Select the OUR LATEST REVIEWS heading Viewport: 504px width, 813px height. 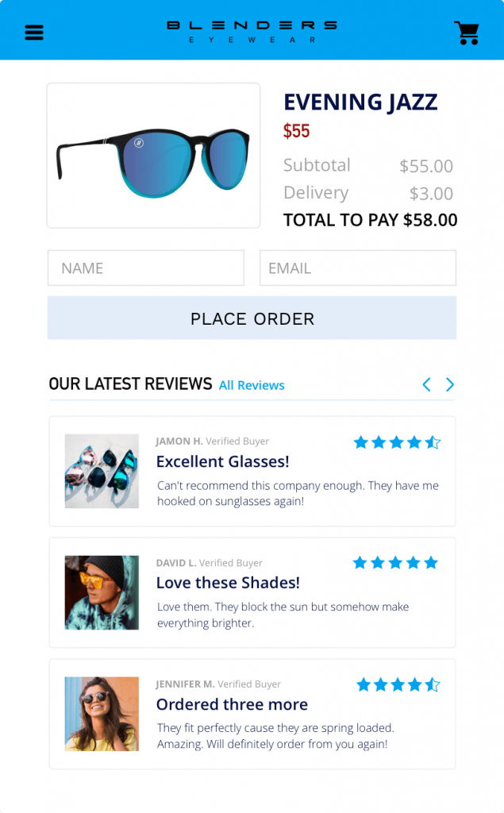coord(130,383)
